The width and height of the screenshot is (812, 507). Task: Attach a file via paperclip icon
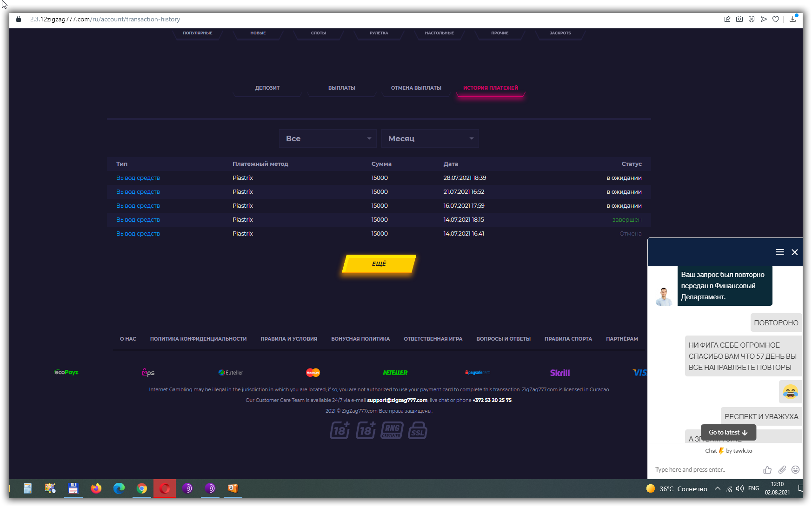(x=782, y=470)
